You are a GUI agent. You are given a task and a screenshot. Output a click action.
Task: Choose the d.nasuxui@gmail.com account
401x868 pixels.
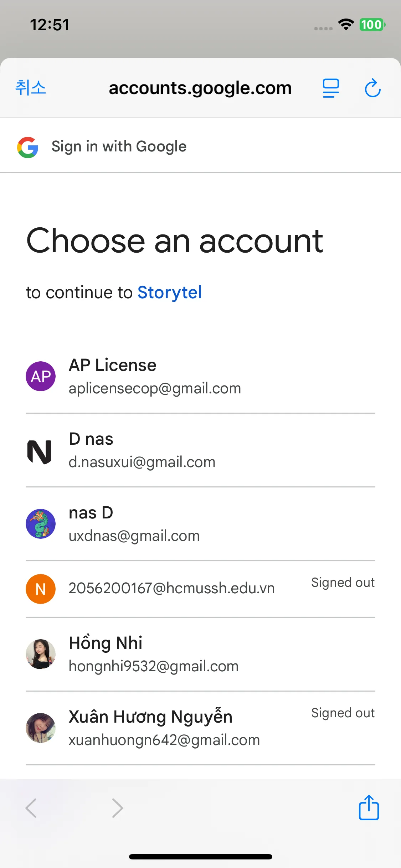click(x=142, y=462)
